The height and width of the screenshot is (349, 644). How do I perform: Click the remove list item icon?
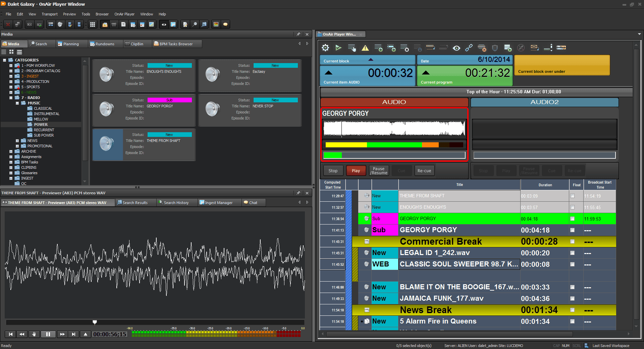point(482,48)
